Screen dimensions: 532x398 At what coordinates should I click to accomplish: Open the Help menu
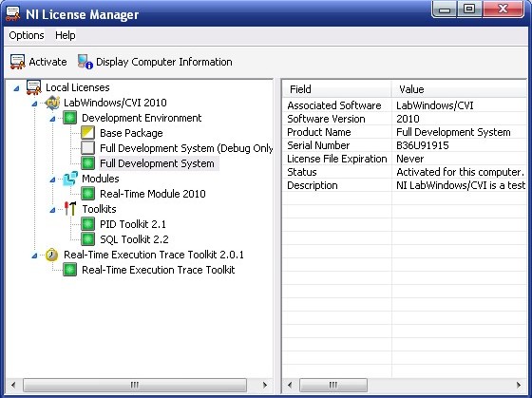point(66,35)
